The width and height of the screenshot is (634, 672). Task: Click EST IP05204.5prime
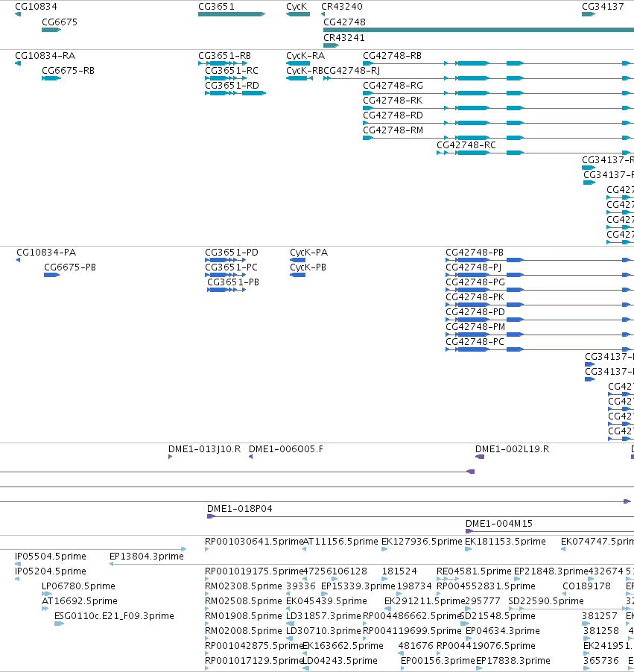point(51,571)
